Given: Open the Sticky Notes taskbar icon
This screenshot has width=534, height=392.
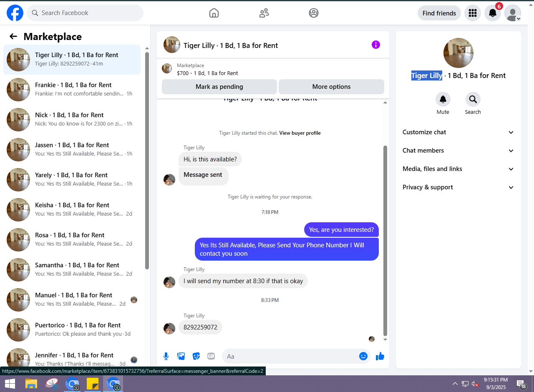Looking at the screenshot, I should coord(92,384).
